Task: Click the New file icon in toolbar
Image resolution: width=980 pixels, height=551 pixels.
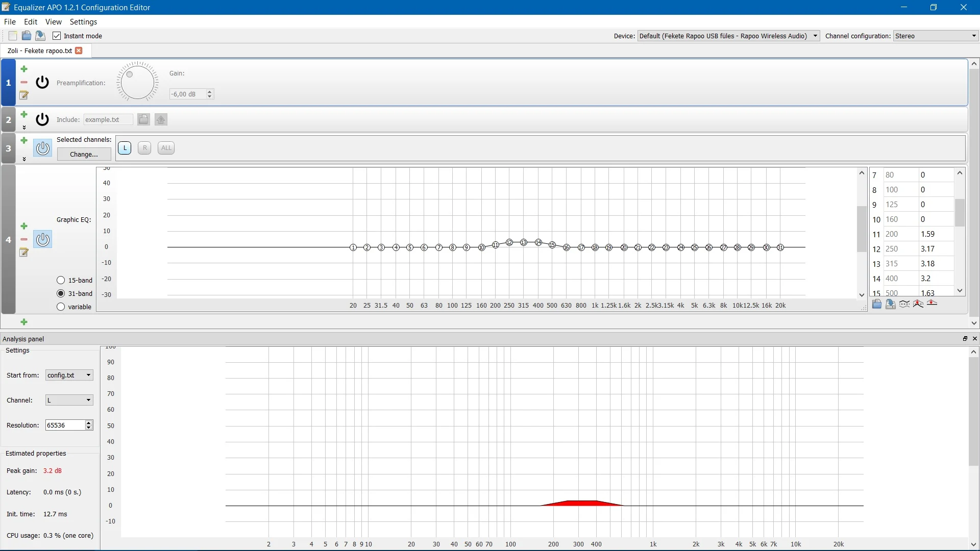Action: [13, 36]
